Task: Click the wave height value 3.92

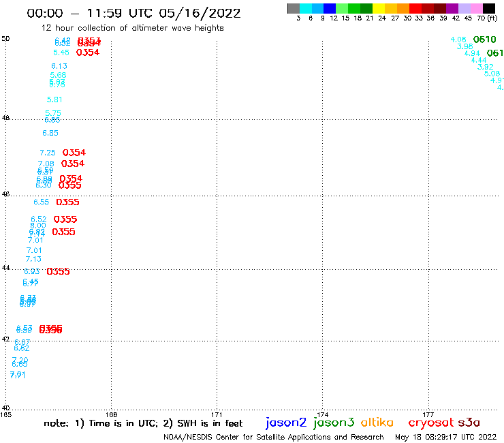Action: pos(486,67)
